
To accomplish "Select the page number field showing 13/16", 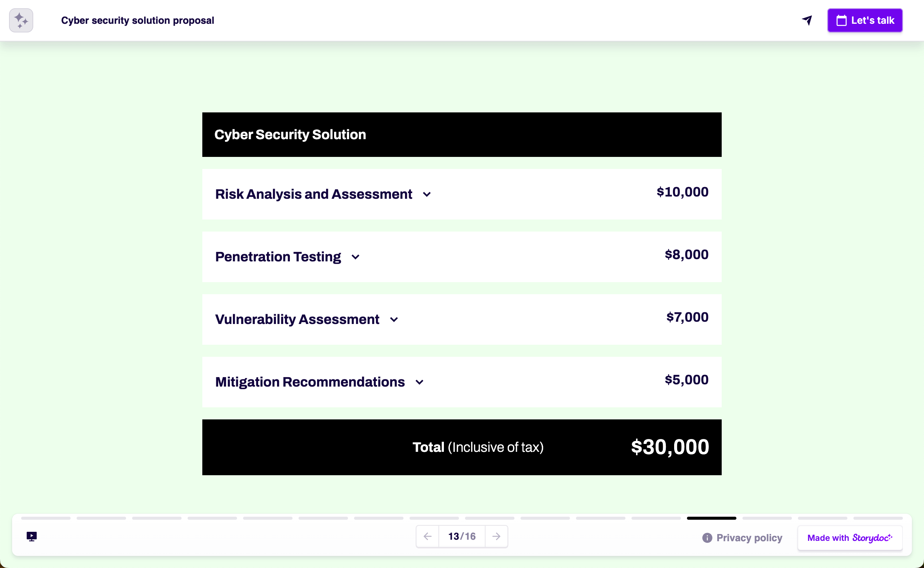I will (x=461, y=536).
